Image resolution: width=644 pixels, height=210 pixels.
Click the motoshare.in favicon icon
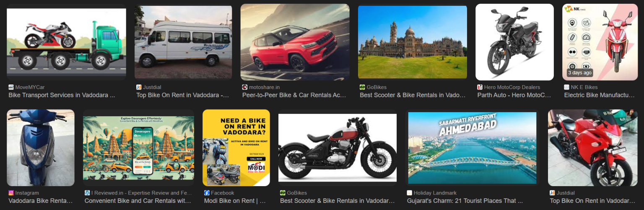[245, 87]
